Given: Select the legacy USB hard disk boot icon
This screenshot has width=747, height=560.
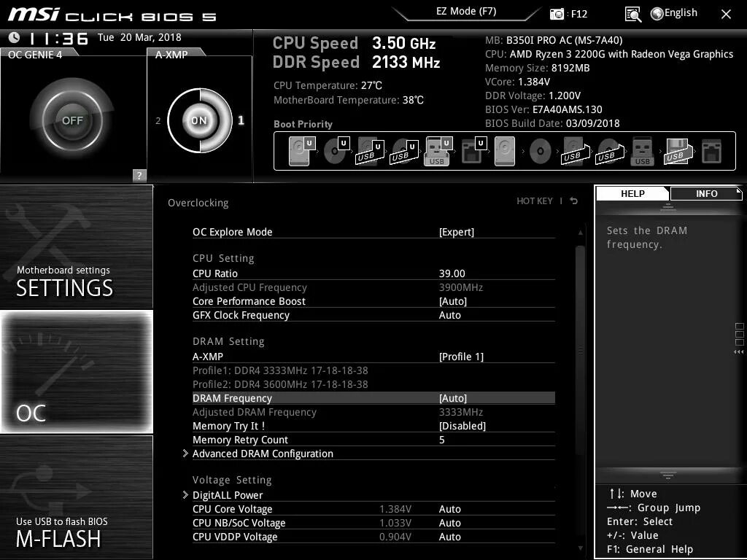Looking at the screenshot, I should click(x=576, y=152).
